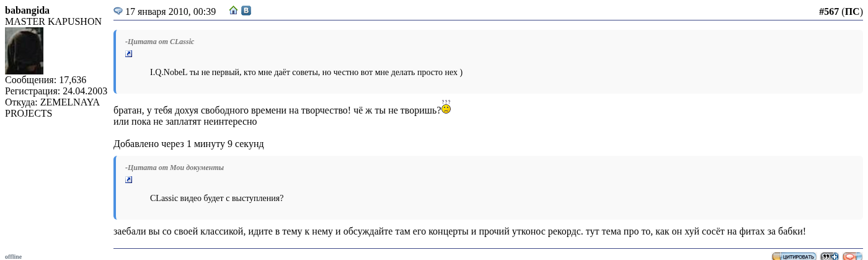Click the MASTER KAPUSHON user title
Screen dimensions: 868x260
point(53,22)
